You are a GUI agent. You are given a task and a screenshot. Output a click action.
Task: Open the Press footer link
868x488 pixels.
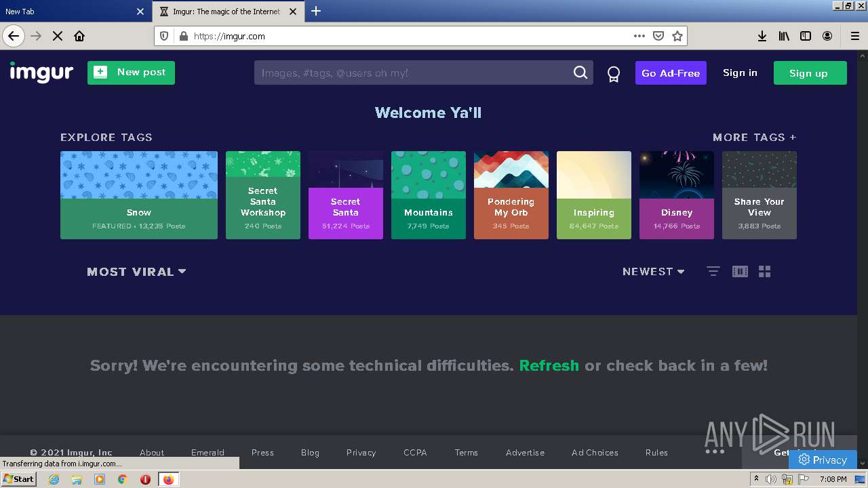[x=262, y=452]
